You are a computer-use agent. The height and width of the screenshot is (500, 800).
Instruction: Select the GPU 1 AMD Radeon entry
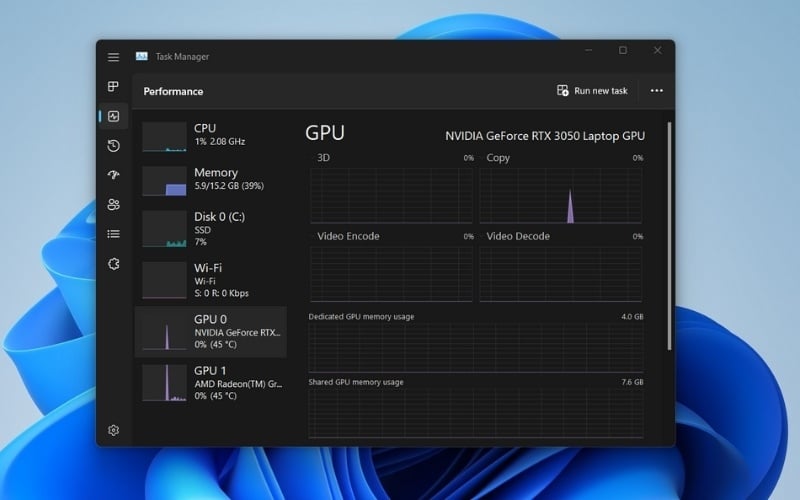pyautogui.click(x=211, y=383)
